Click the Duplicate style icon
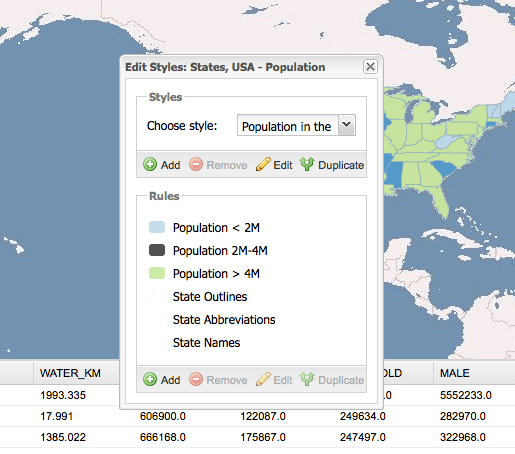 click(307, 165)
